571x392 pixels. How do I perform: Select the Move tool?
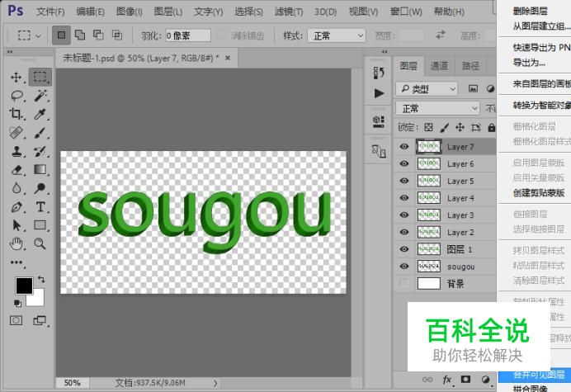coord(16,77)
